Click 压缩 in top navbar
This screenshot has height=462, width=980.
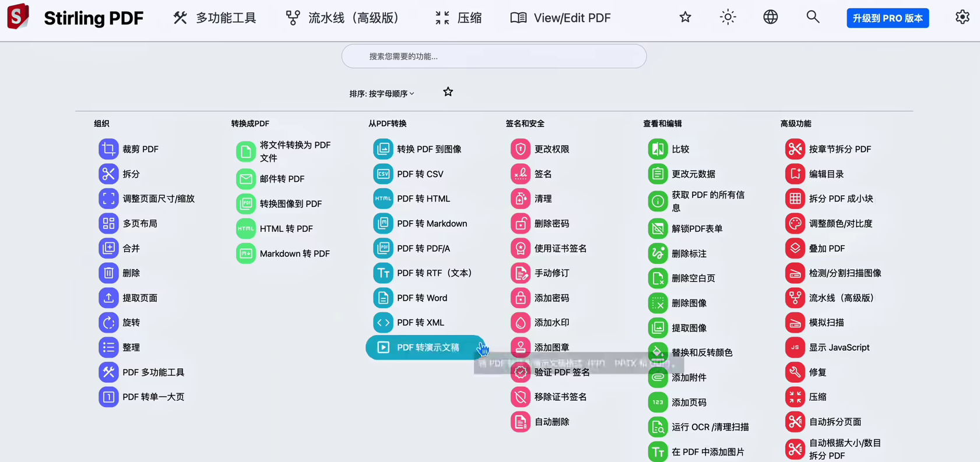click(458, 18)
